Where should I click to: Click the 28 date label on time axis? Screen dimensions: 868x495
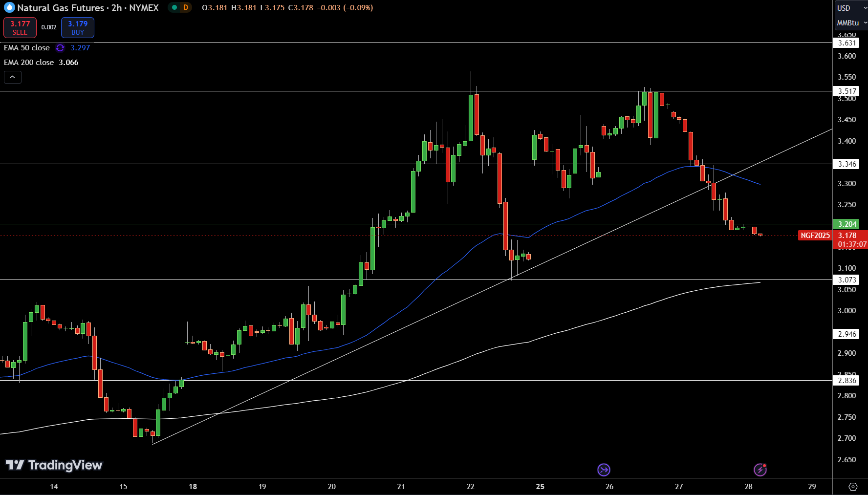click(x=748, y=487)
